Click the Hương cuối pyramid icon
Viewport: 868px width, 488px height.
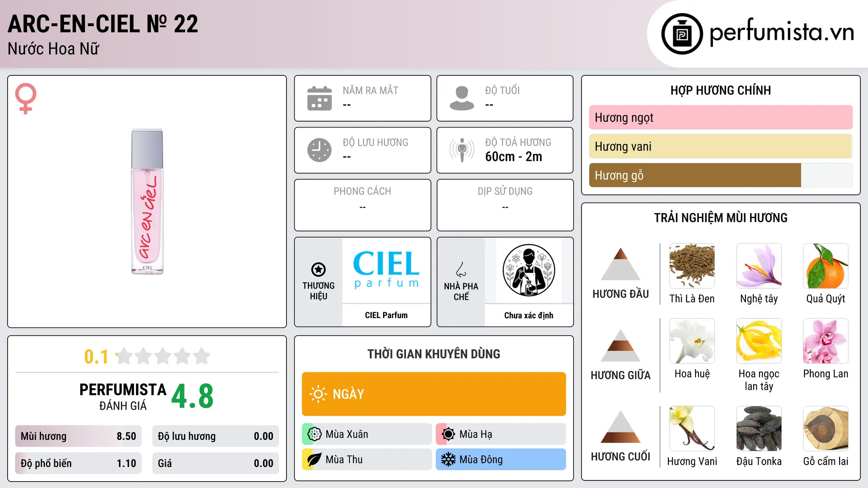point(620,427)
